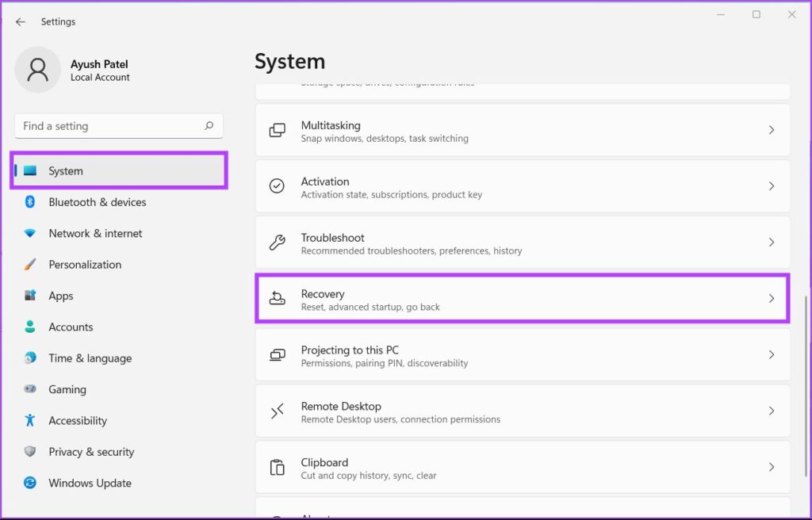
Task: Click the Windows Update sync icon
Action: pos(30,483)
